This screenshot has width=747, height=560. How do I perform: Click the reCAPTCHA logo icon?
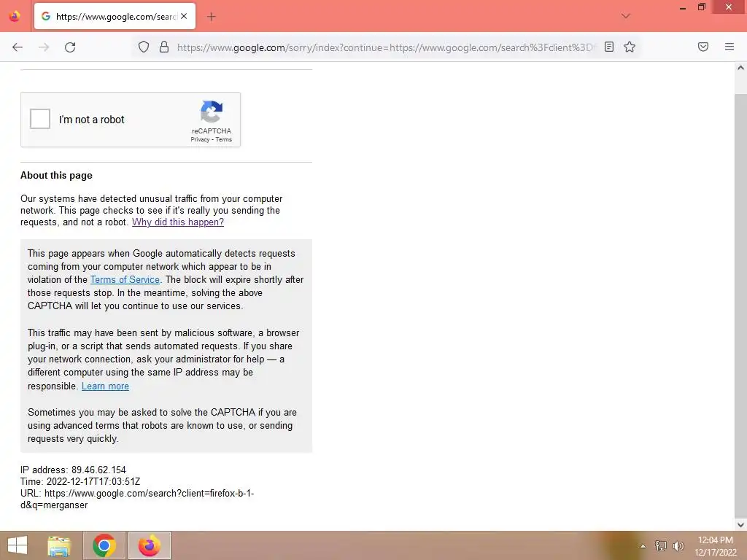[212, 112]
